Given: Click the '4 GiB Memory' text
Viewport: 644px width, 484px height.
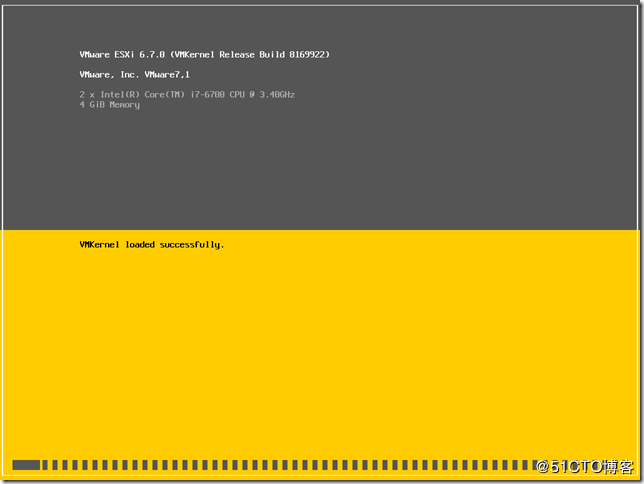Looking at the screenshot, I should tap(110, 105).
